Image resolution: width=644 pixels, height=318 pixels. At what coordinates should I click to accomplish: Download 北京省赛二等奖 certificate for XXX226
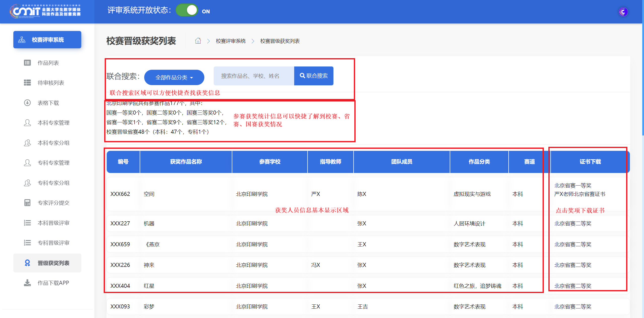click(573, 265)
